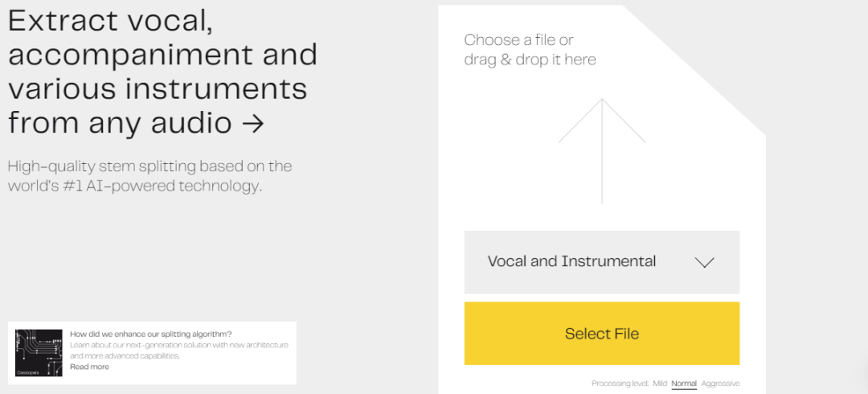Click 'How did we enhance our splitting algorithm?'
Viewport: 868px width, 394px height.
click(151, 334)
